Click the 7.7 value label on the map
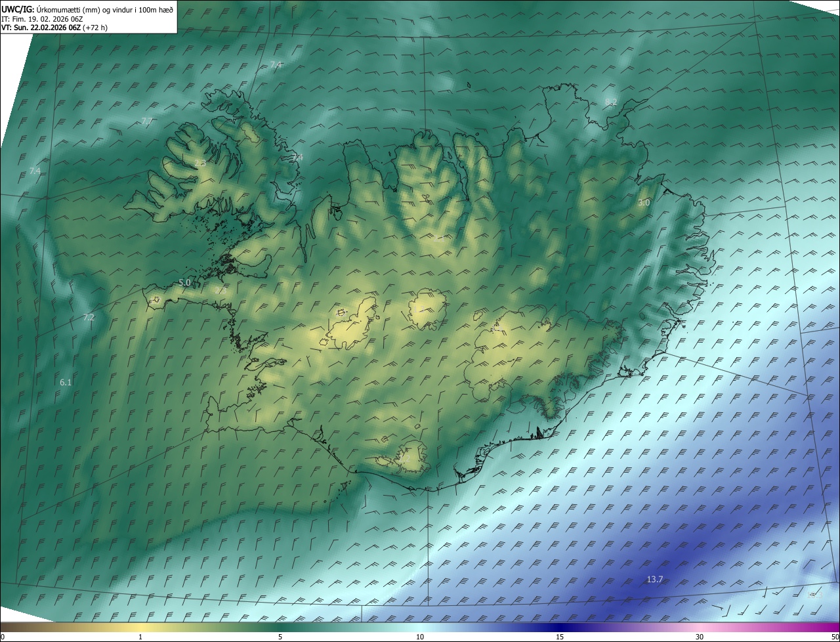The image size is (840, 642). (146, 121)
